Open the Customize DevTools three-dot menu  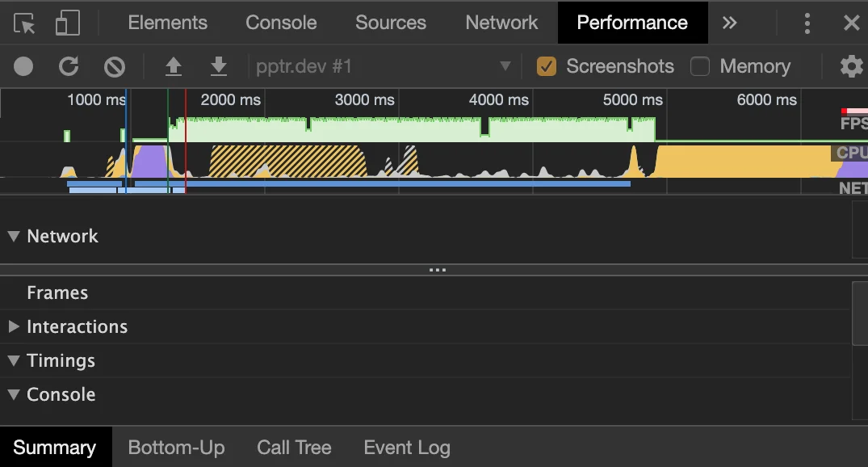coord(807,23)
